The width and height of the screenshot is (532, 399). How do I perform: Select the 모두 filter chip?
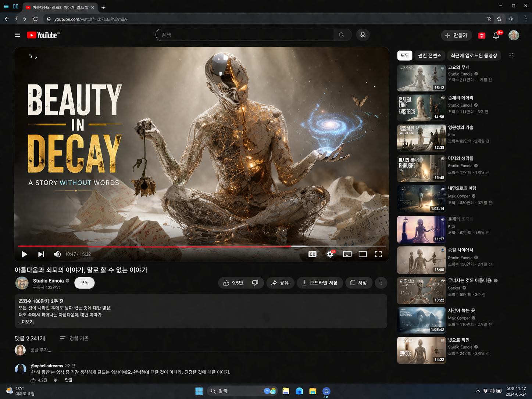(405, 55)
